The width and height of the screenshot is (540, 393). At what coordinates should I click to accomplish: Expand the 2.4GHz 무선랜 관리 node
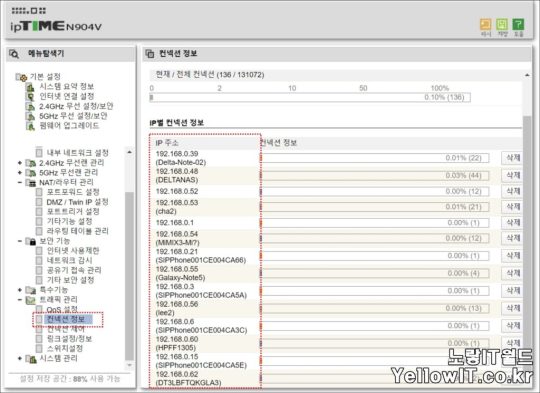[20, 163]
